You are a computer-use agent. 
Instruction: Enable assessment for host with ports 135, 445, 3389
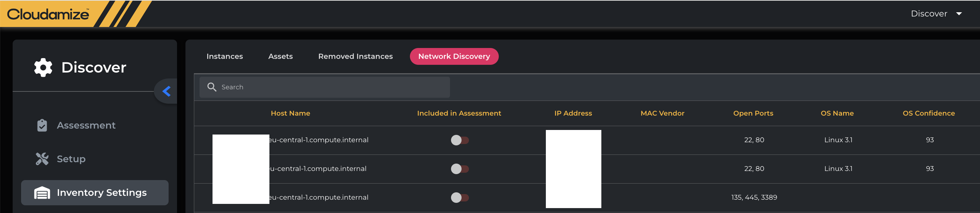click(459, 198)
